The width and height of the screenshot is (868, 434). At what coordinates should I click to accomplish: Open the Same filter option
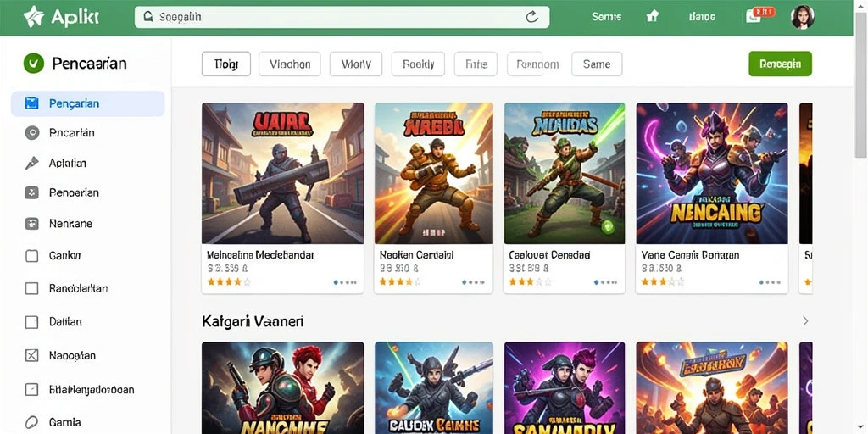(597, 64)
